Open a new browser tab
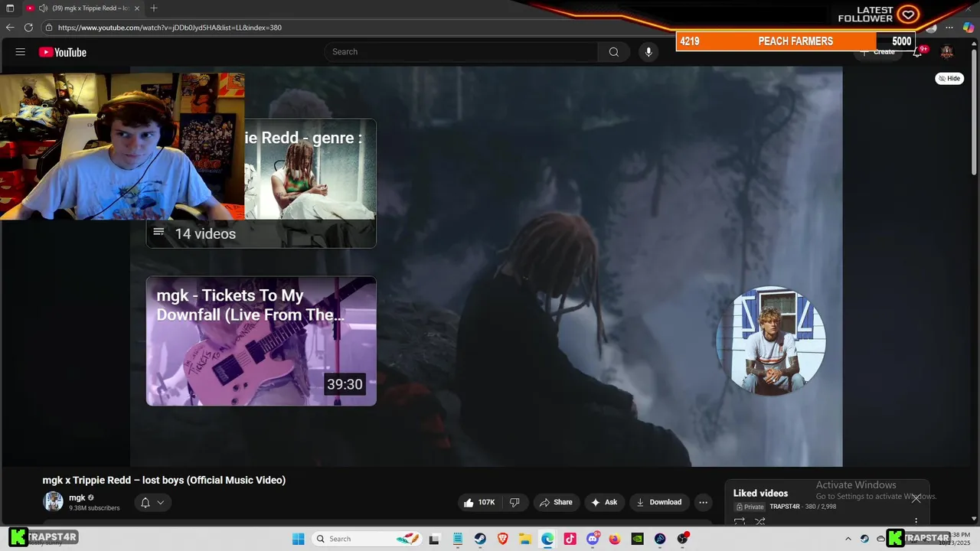980x551 pixels. (154, 8)
